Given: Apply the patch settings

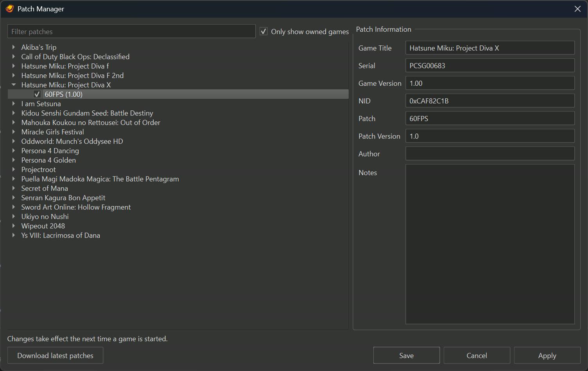Looking at the screenshot, I should (547, 355).
